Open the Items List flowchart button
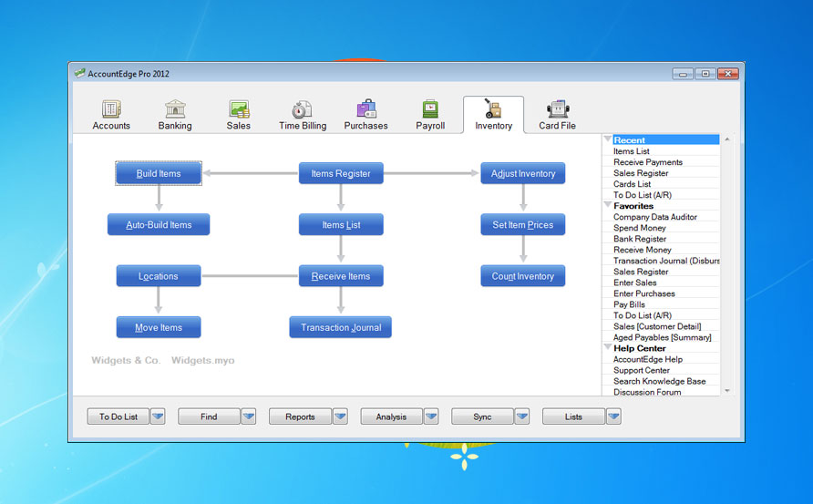 341,224
